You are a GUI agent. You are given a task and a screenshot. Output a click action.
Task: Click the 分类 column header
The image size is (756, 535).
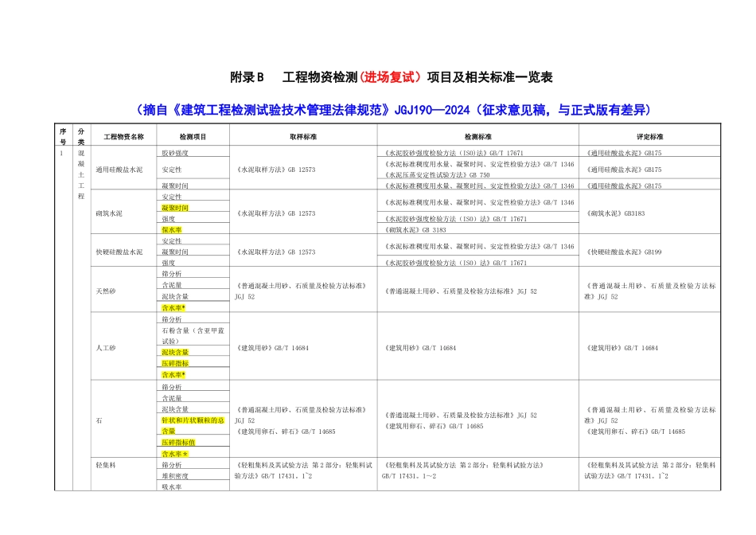pos(81,136)
